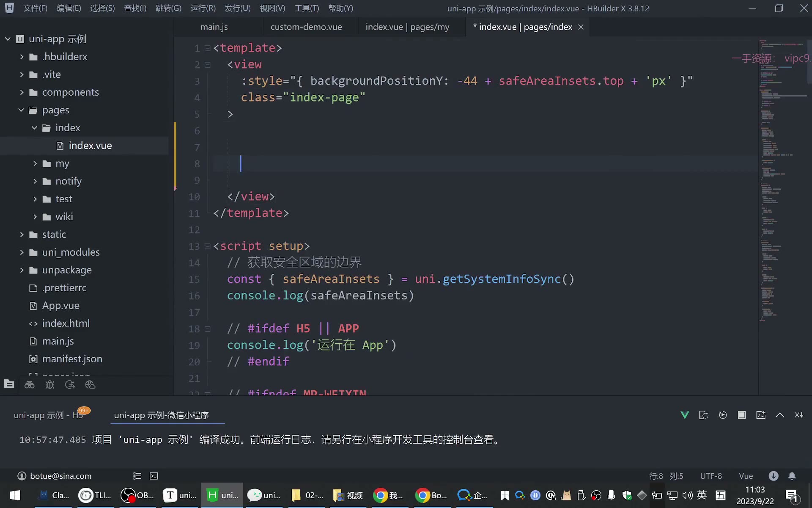Click the cloud globe icon in sidebar bar
Image resolution: width=812 pixels, height=508 pixels.
click(90, 384)
